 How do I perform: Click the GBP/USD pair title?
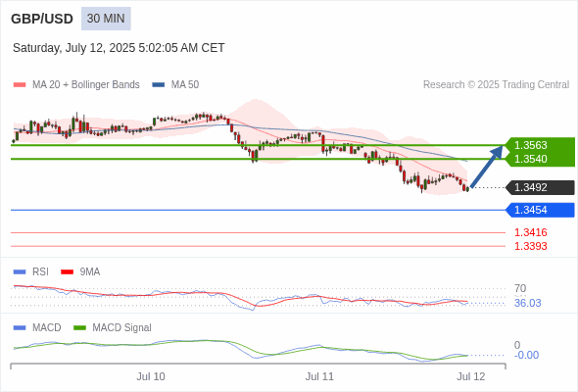pos(42,19)
